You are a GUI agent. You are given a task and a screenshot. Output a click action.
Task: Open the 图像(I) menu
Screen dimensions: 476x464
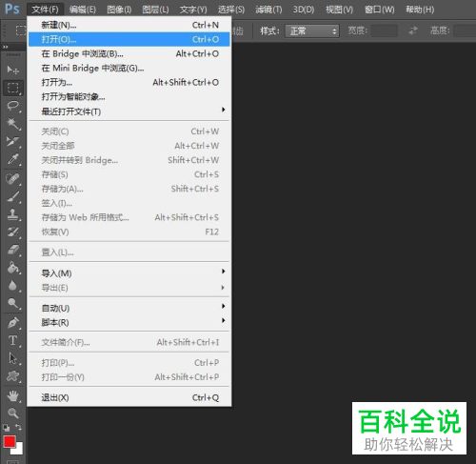[x=119, y=10]
